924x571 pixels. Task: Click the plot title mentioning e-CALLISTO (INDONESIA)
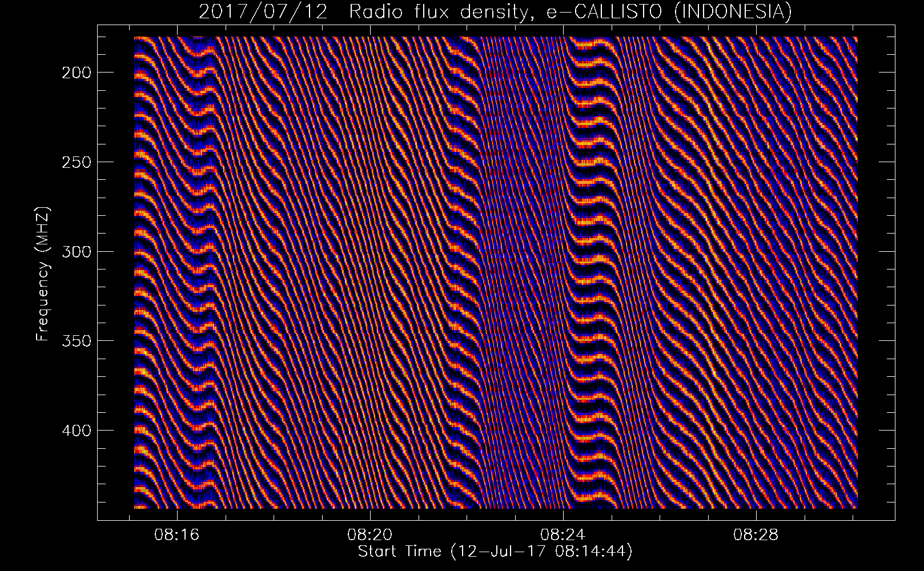[495, 11]
